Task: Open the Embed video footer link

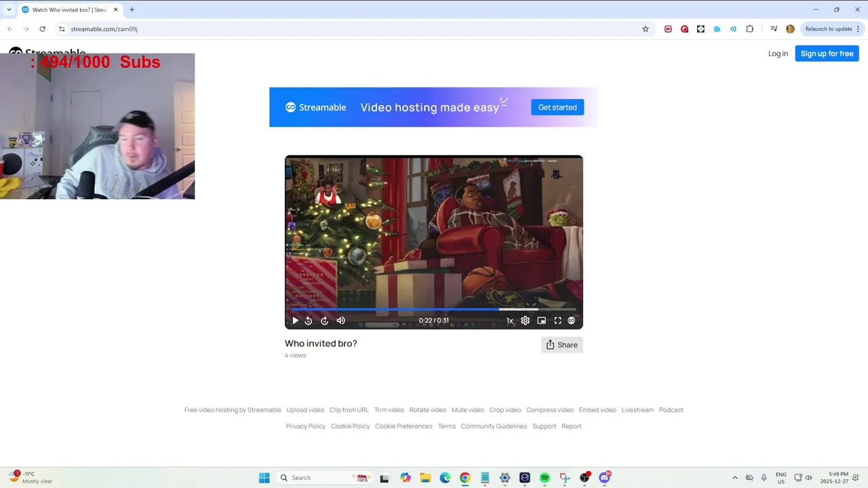Action: pos(597,410)
